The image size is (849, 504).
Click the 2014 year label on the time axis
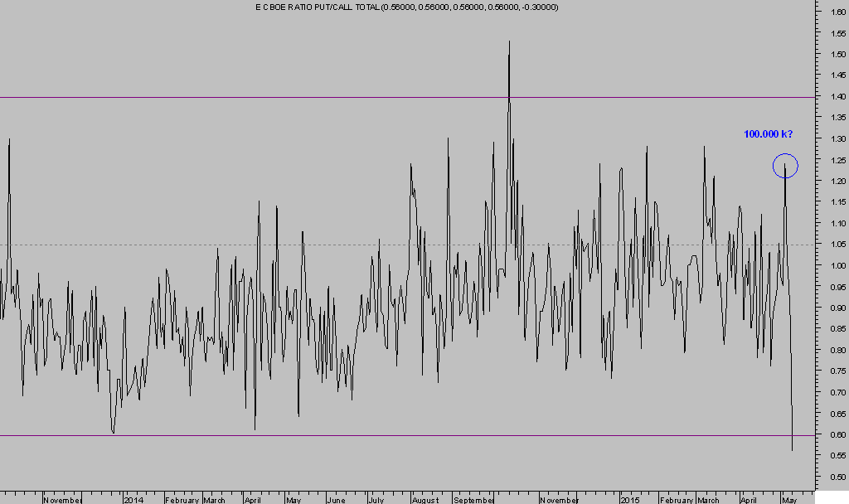click(133, 500)
